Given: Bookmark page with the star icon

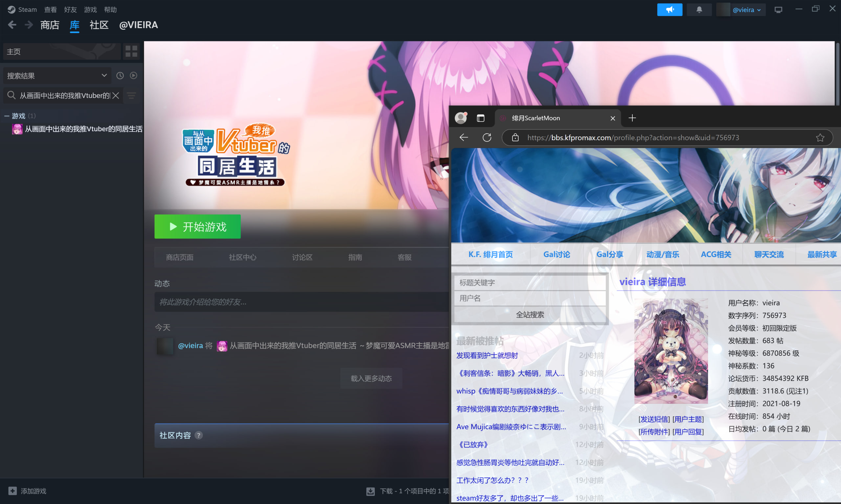Looking at the screenshot, I should (x=820, y=137).
